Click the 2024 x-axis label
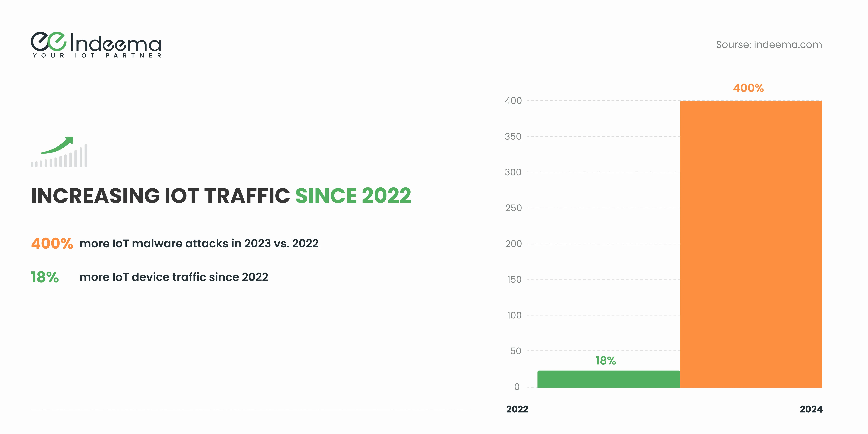Screen dimensions: 868x434 pyautogui.click(x=811, y=409)
